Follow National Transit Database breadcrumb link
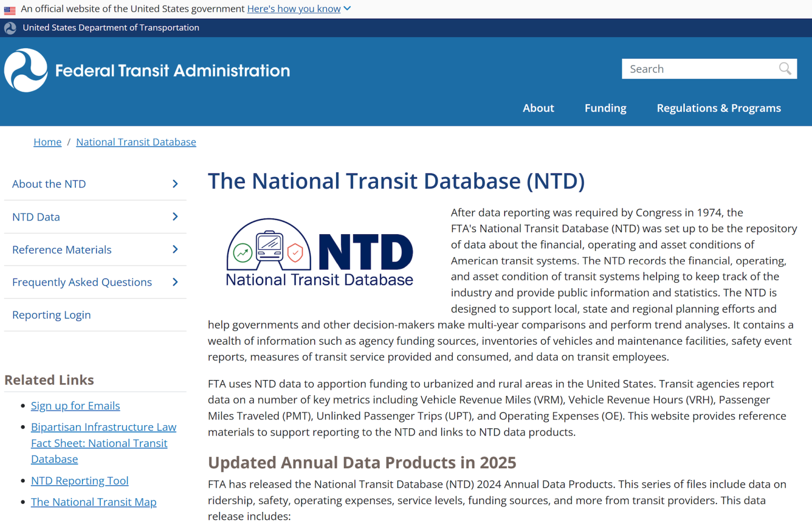The width and height of the screenshot is (812, 529). point(136,142)
